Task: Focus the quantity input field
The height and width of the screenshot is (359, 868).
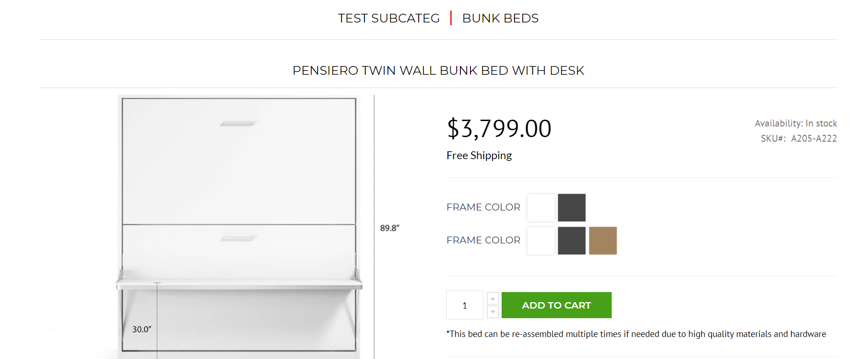Action: 464,305
